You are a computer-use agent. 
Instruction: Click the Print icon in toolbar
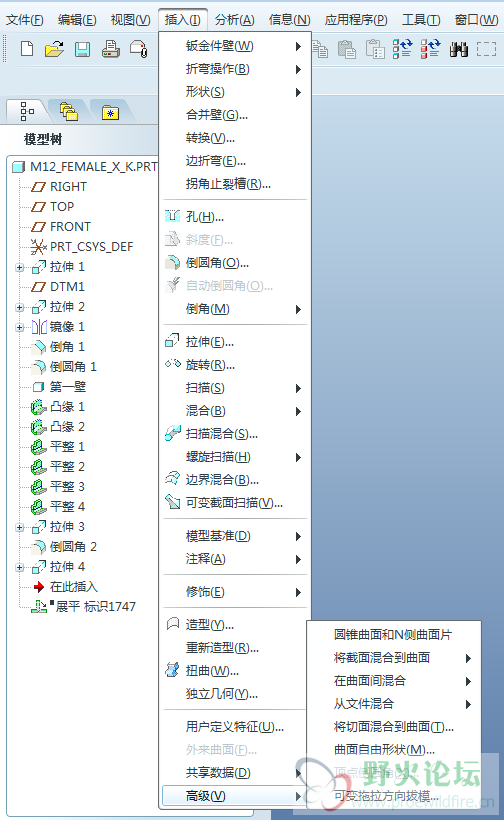(110, 49)
